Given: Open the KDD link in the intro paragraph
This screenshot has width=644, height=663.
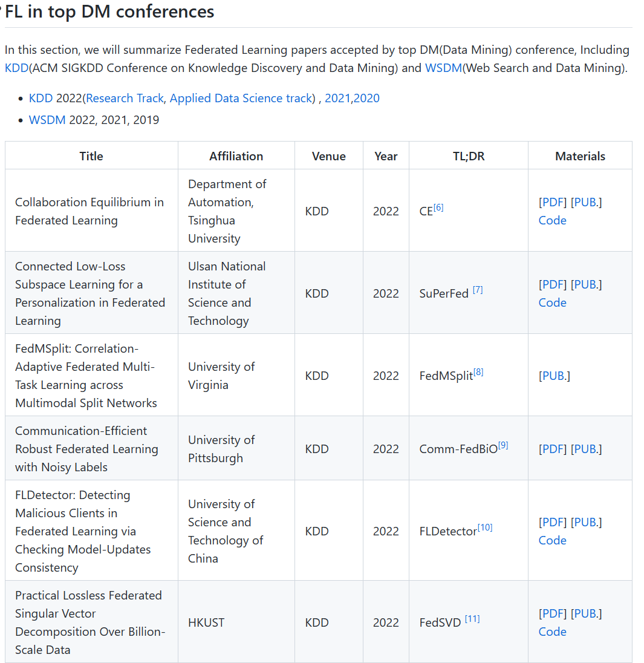Looking at the screenshot, I should click(16, 68).
